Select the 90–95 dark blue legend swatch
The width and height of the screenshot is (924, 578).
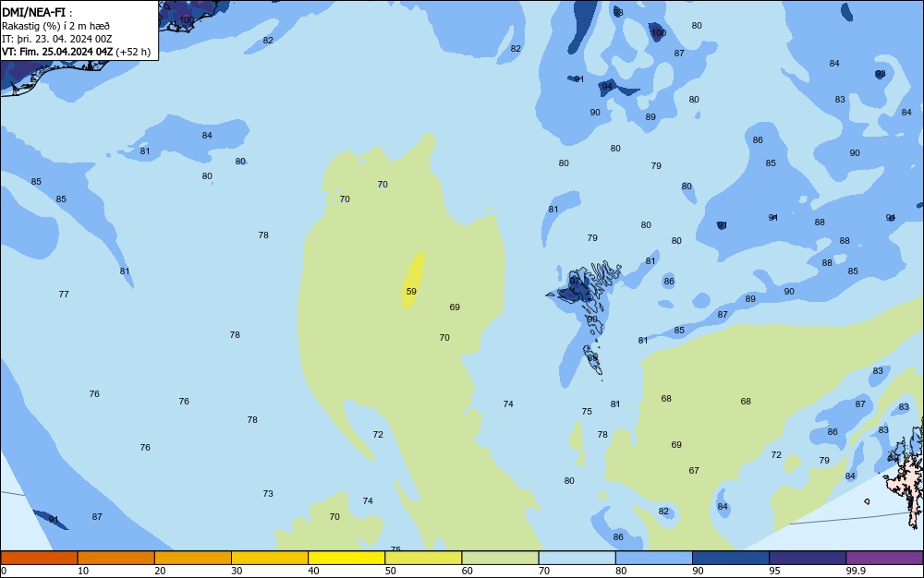click(x=731, y=558)
